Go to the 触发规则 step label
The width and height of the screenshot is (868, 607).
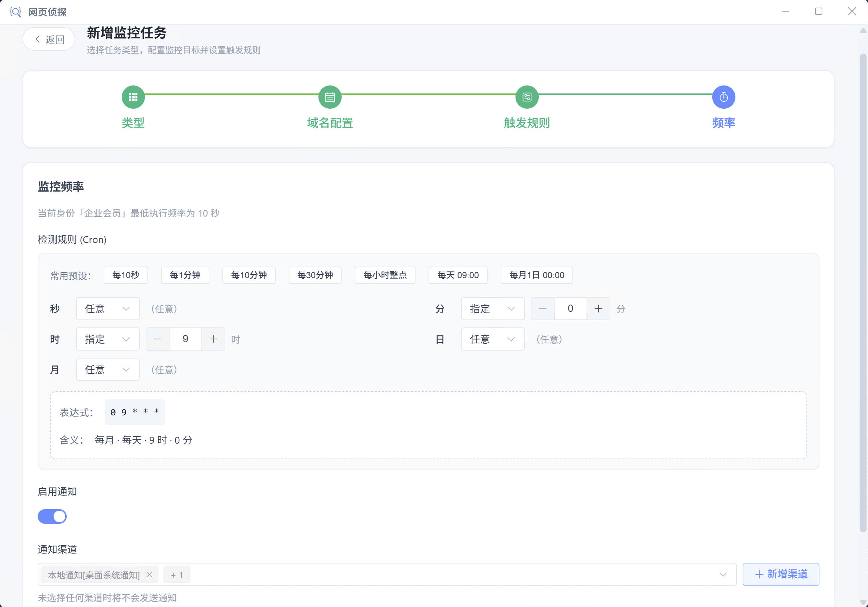(527, 122)
